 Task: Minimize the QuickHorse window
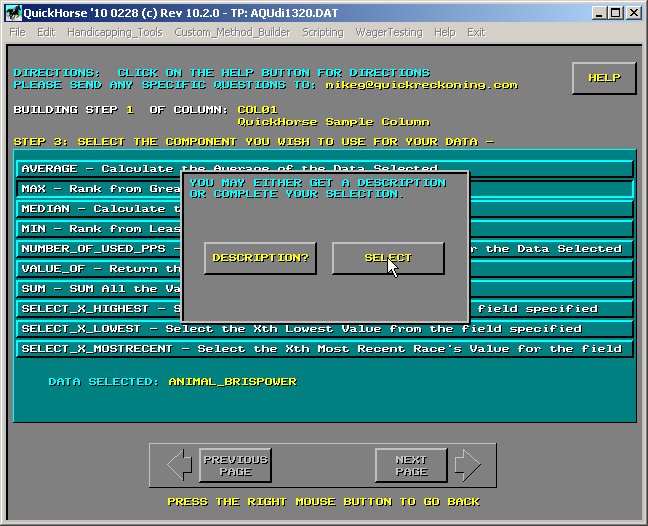click(597, 13)
